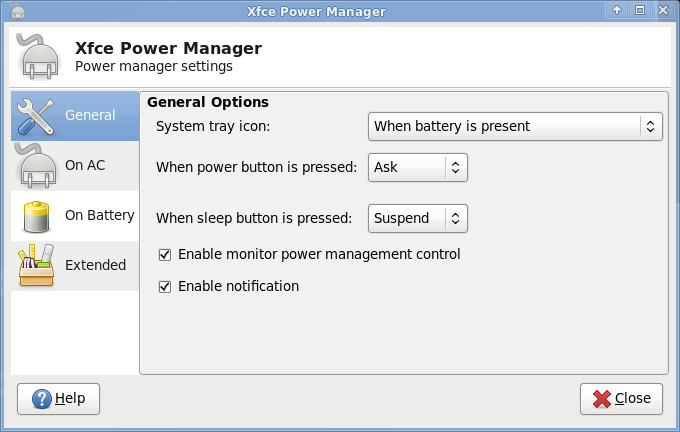
Task: Open the Extended settings tab
Action: 75,265
